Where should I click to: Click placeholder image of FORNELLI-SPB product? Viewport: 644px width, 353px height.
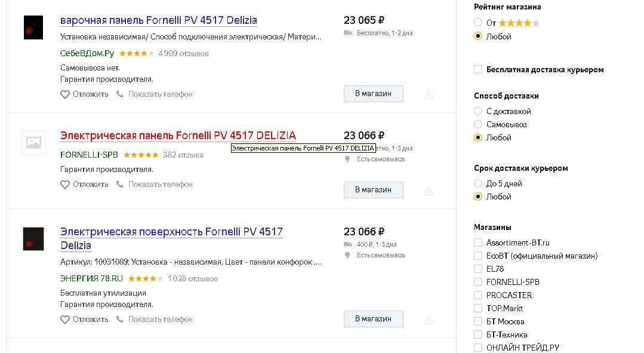coord(33,143)
